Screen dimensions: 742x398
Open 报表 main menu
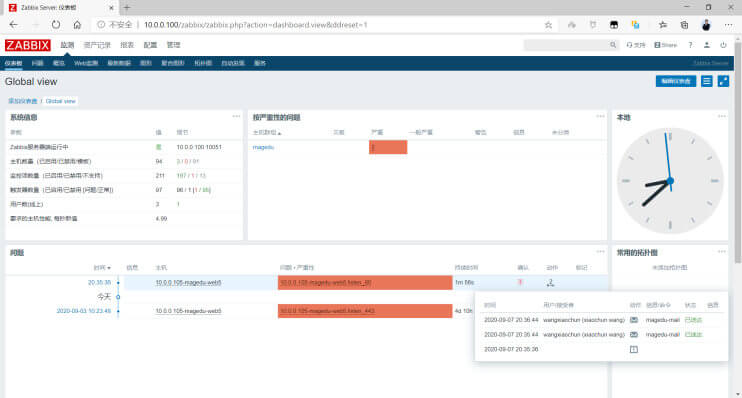(127, 45)
